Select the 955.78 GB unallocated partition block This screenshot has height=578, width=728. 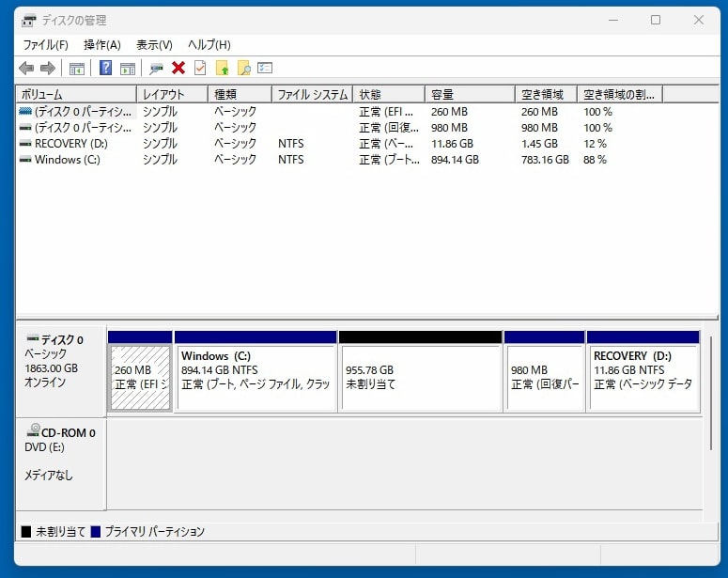click(419, 376)
